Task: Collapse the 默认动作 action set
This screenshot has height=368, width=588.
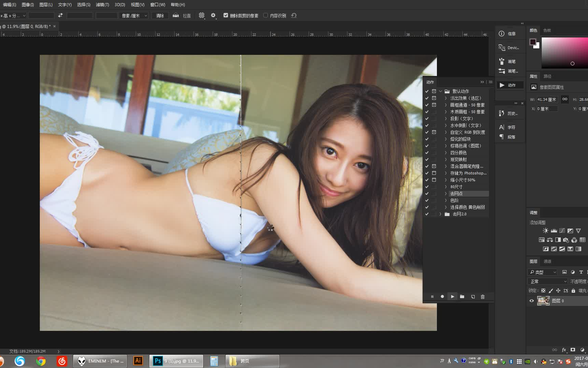Action: [441, 91]
